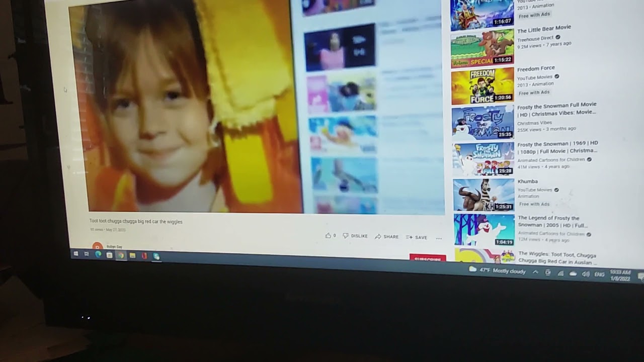This screenshot has height=362, width=644.
Task: Open the weather widget showing 47°F
Action: click(497, 270)
